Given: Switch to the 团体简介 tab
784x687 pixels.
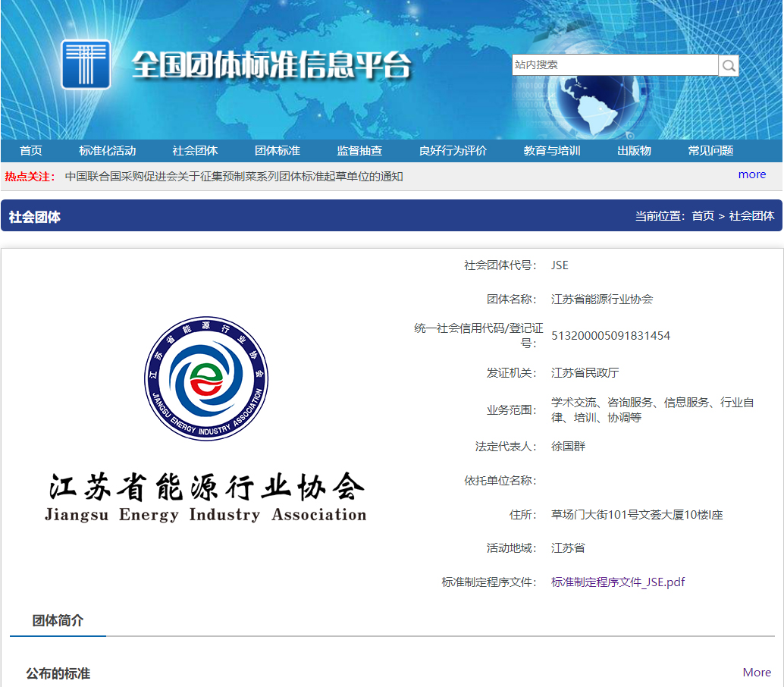Looking at the screenshot, I should [58, 620].
